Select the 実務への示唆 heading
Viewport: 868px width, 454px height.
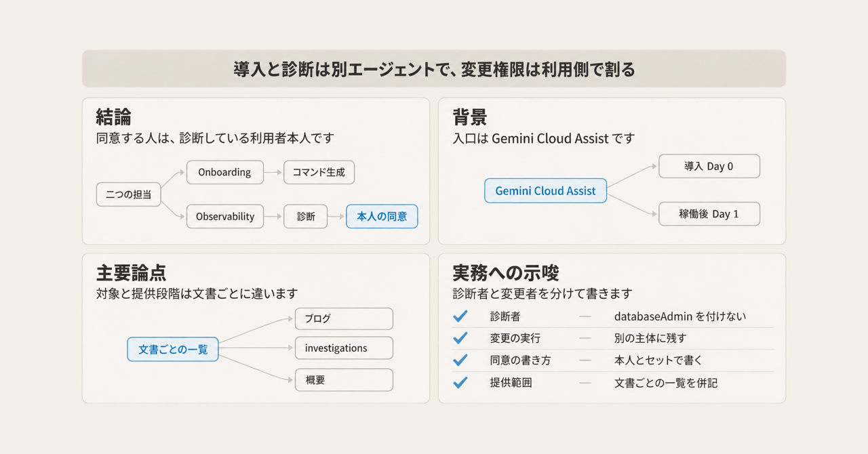pos(506,273)
